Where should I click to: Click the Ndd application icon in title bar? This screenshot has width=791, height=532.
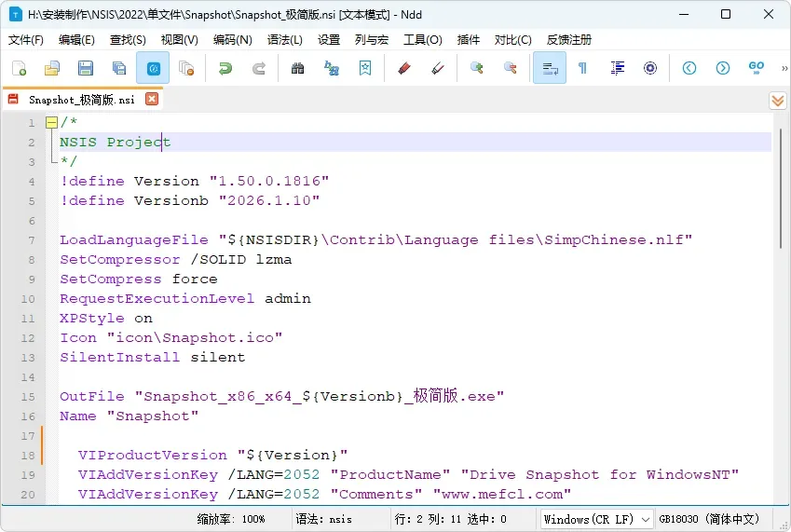(x=16, y=15)
